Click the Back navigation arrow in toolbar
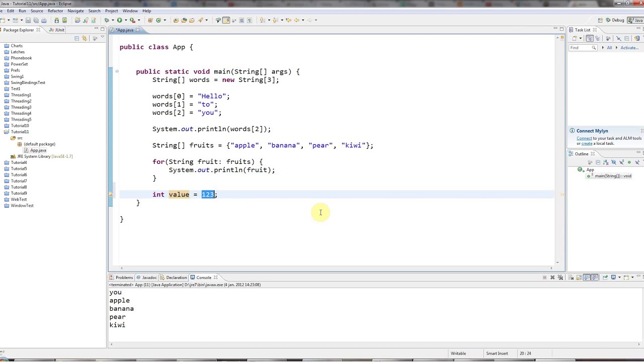Image resolution: width=644 pixels, height=362 pixels. click(297, 20)
